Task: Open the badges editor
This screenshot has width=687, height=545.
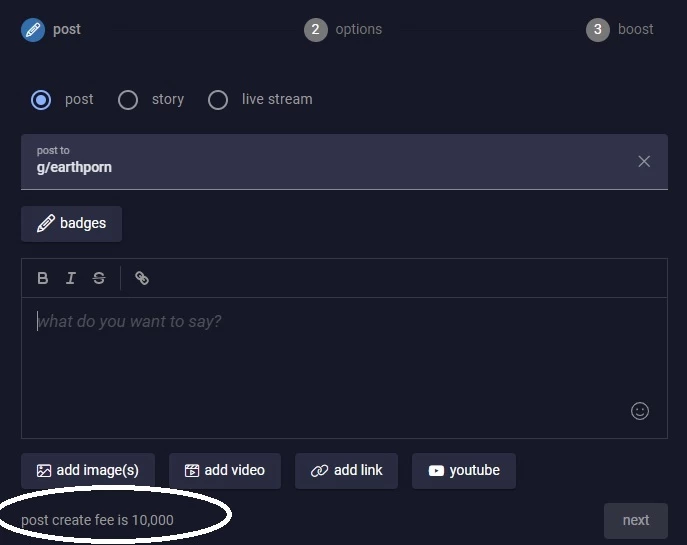Action: (x=71, y=223)
